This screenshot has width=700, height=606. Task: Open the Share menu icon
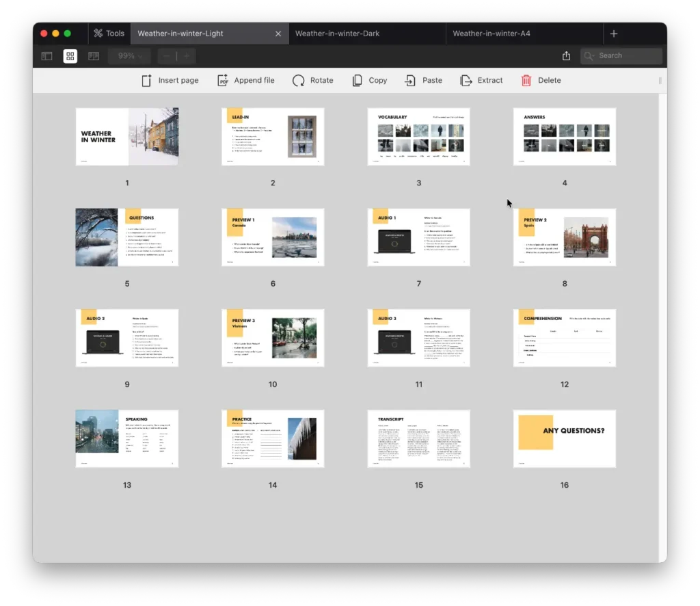pyautogui.click(x=566, y=56)
